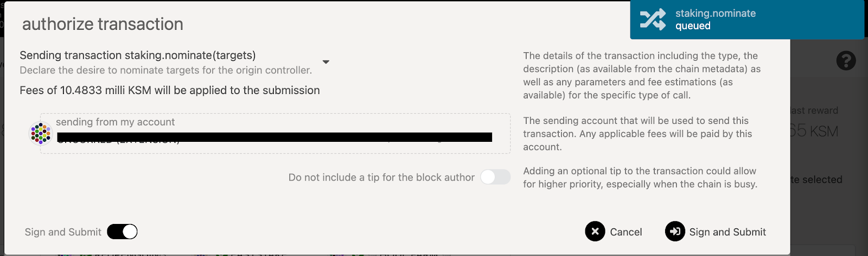Screen dimensions: 868x256
Task: Expand the staking.nominate(targets) transaction header
Action: (x=138, y=55)
